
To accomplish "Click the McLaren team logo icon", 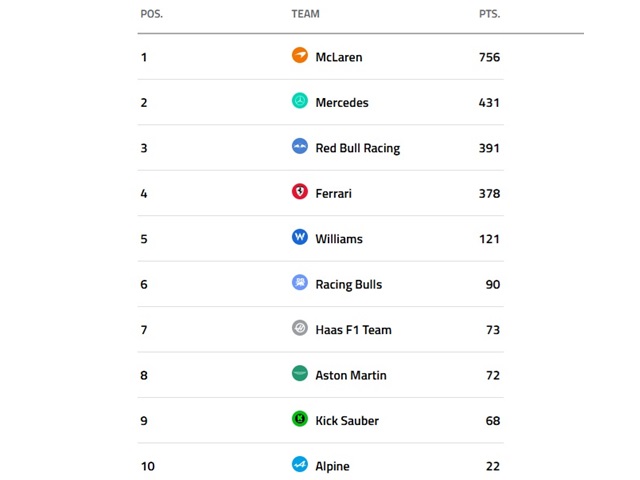I will click(x=299, y=56).
